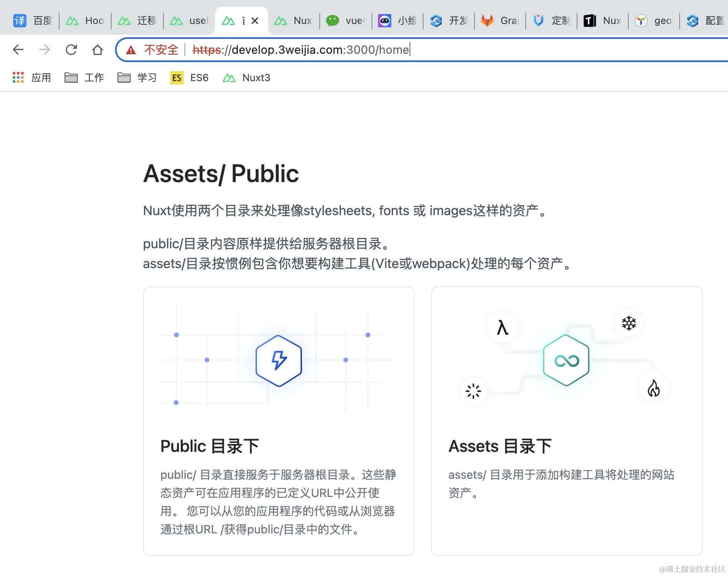The image size is (728, 576).
Task: Click the browser back arrow button
Action: pyautogui.click(x=18, y=50)
